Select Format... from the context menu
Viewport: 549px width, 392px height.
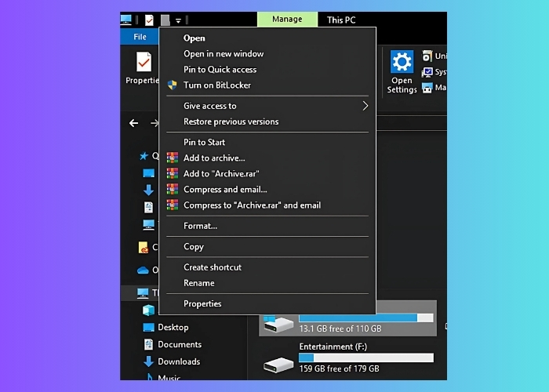200,226
